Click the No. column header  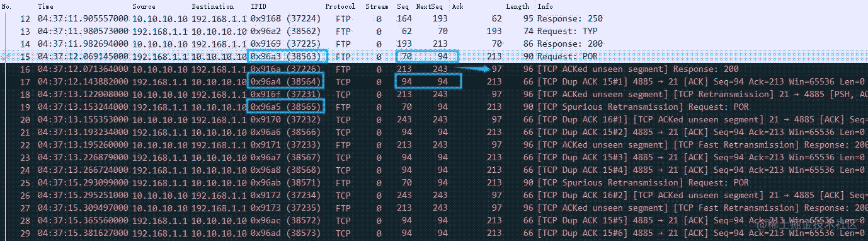click(x=8, y=6)
